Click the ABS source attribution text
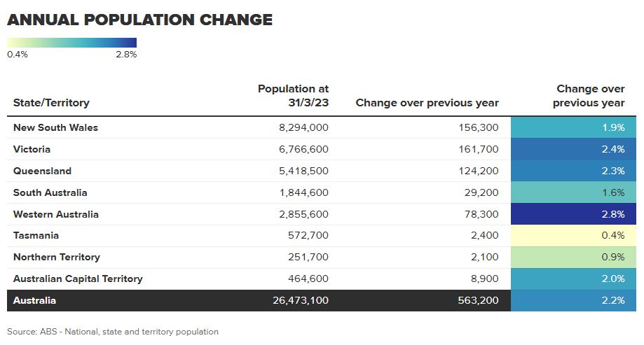 [x=113, y=332]
